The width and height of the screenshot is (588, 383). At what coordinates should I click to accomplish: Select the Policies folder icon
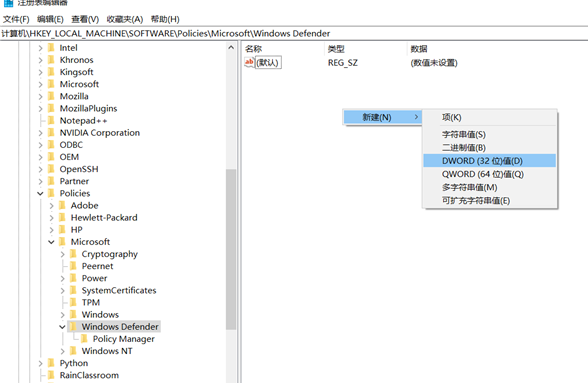[x=51, y=193]
